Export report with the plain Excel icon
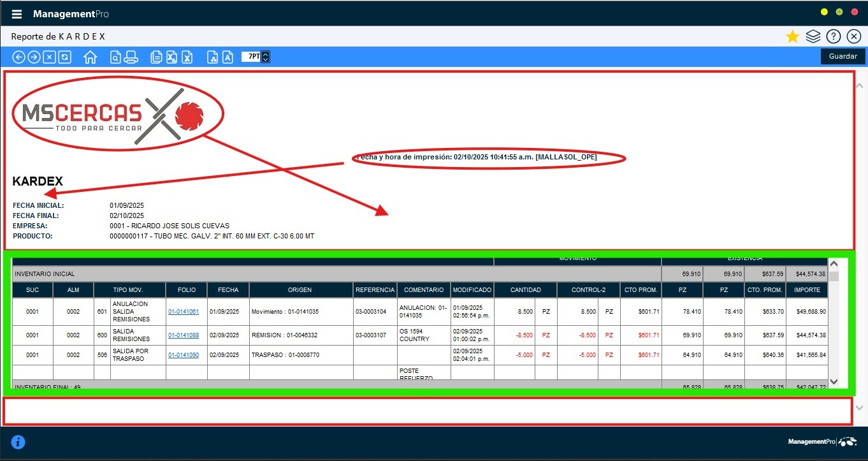The height and width of the screenshot is (461, 868). (187, 57)
